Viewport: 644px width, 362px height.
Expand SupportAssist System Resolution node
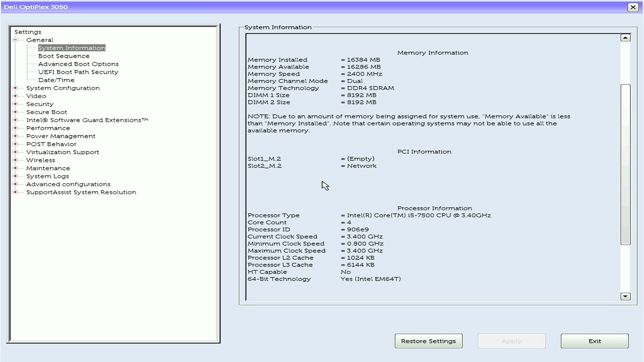16,193
